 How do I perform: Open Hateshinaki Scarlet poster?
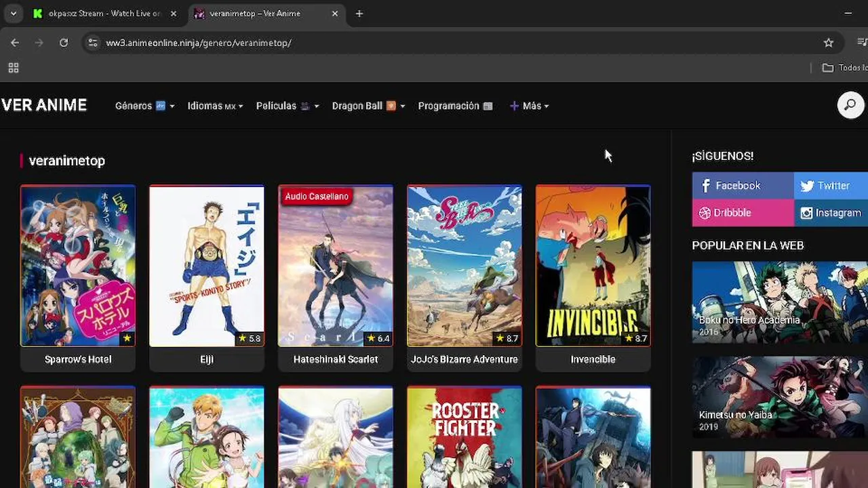click(336, 266)
